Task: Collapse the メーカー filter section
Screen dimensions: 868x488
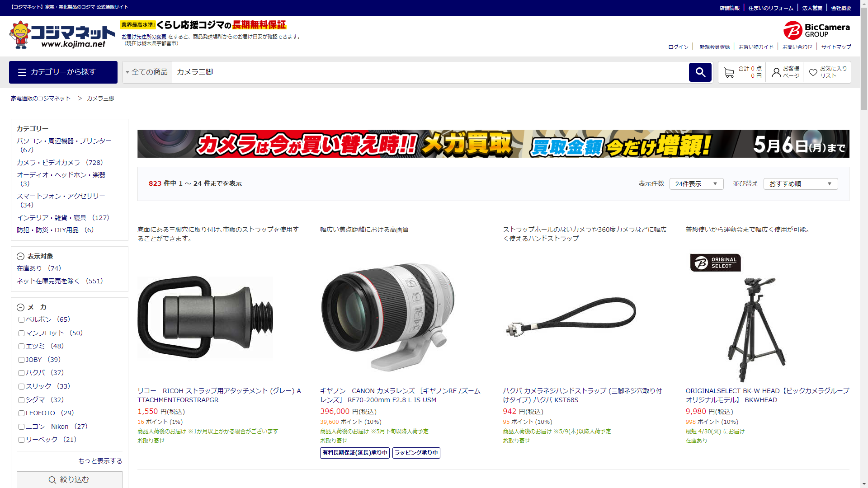Action: (x=20, y=308)
